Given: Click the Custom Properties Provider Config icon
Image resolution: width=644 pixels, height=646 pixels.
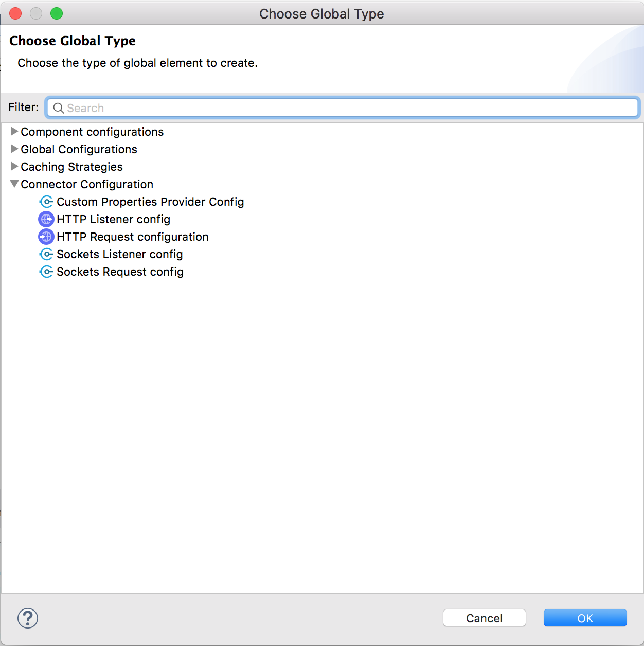Looking at the screenshot, I should point(46,202).
